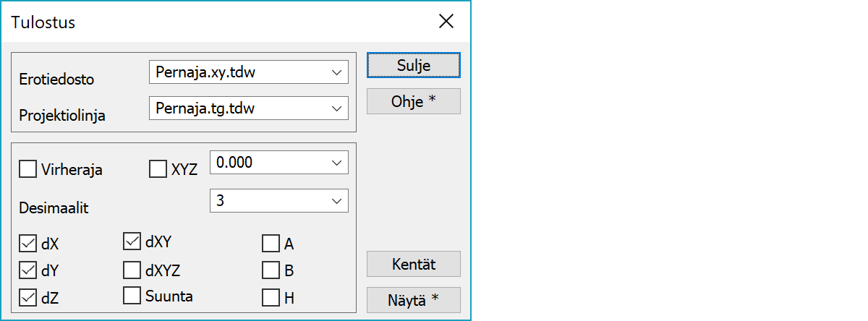Enable the dXYZ checkbox
This screenshot has height=321, width=868.
coord(132,270)
